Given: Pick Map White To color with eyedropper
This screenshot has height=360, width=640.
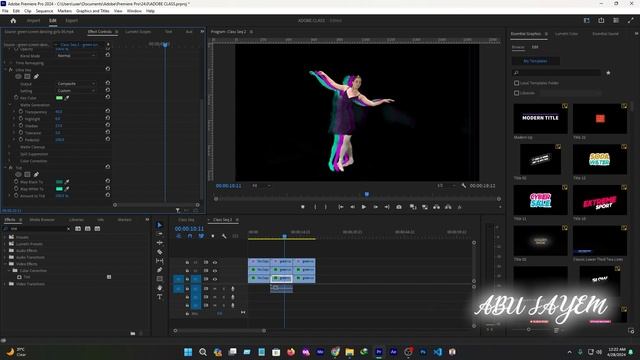Looking at the screenshot, I should 67,189.
